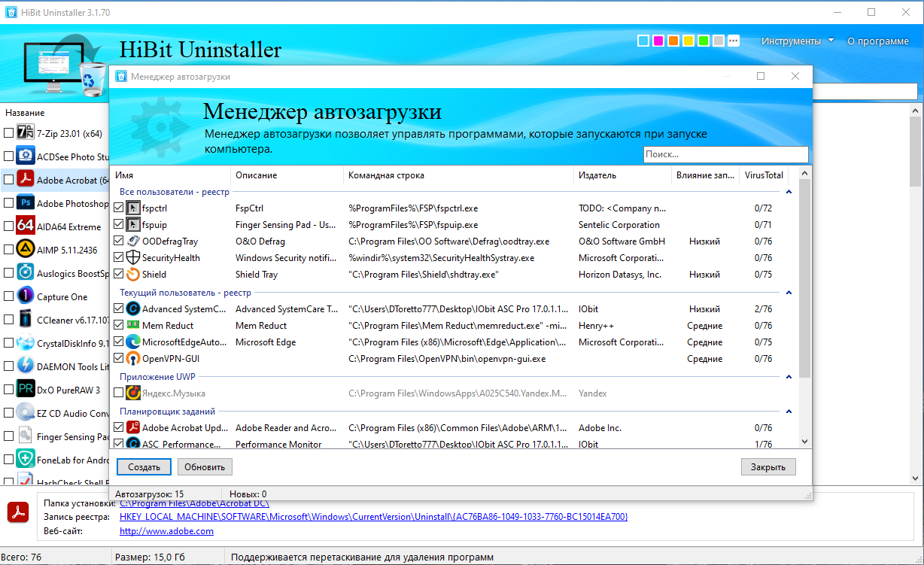The width and height of the screenshot is (924, 565).
Task: Toggle the Advanced SystemCare autostart checkbox
Action: pyautogui.click(x=118, y=309)
